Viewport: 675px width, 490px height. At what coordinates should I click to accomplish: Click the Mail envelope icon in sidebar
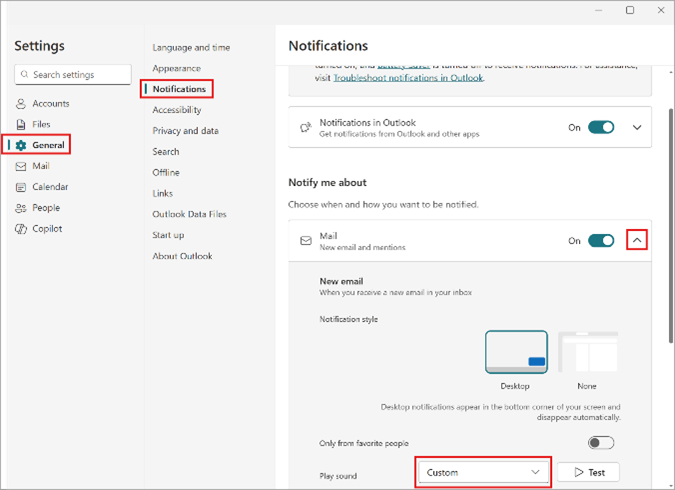tap(21, 166)
